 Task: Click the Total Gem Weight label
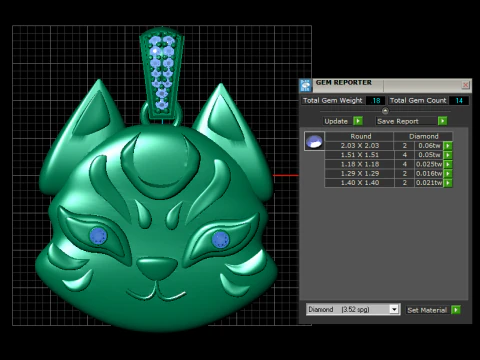[x=333, y=100]
